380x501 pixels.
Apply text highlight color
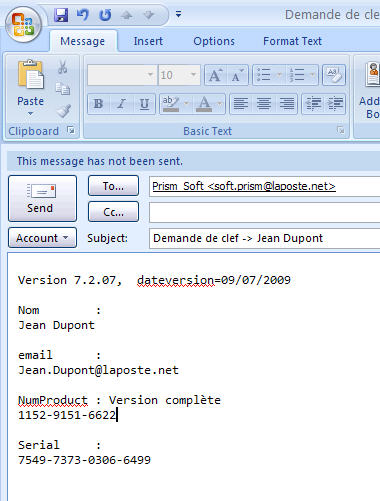pyautogui.click(x=171, y=104)
